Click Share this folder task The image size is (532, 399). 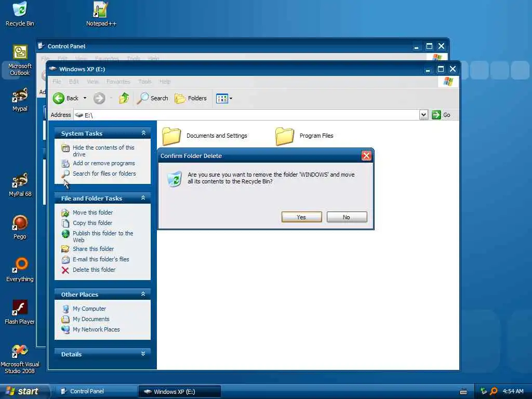pos(87,249)
